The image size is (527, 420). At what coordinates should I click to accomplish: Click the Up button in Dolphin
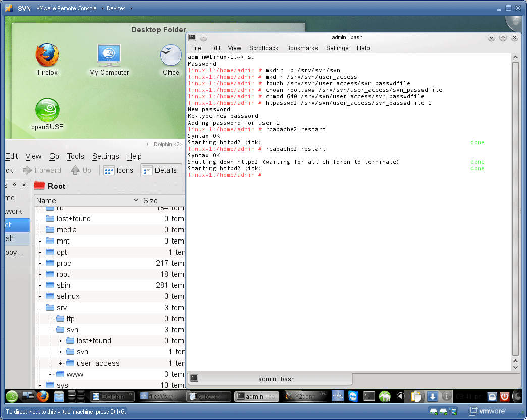coord(81,170)
